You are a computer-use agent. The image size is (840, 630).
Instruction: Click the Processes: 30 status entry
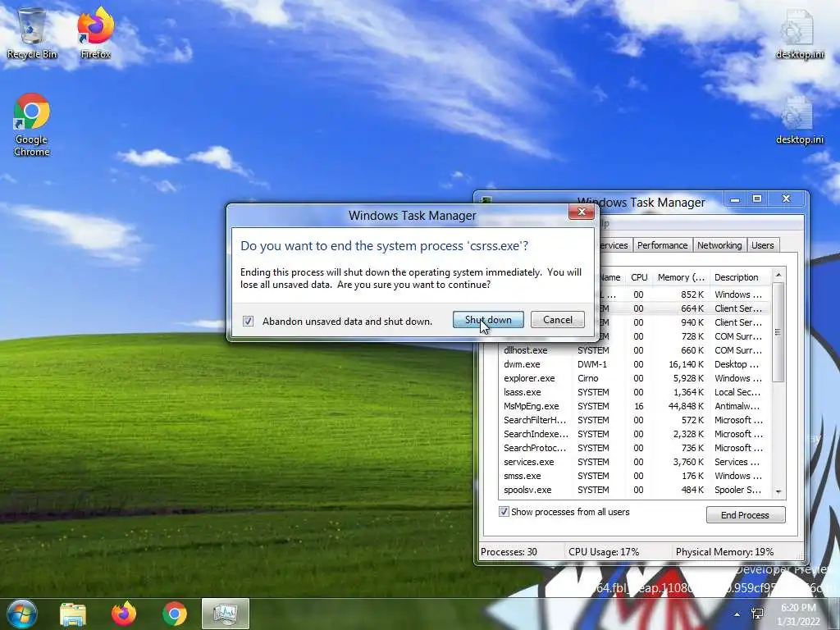509,552
